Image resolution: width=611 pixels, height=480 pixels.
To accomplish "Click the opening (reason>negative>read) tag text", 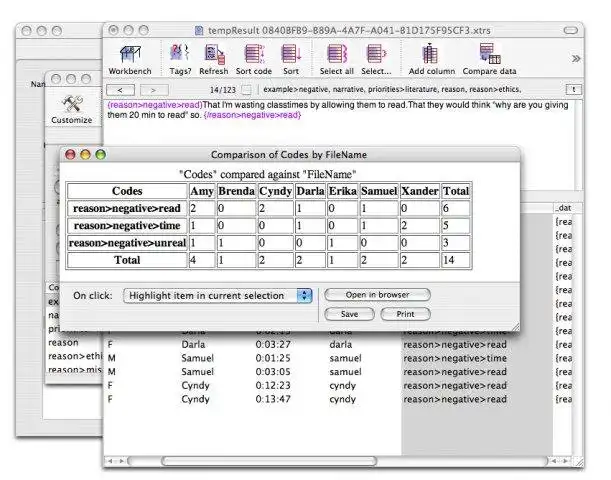I will [155, 105].
